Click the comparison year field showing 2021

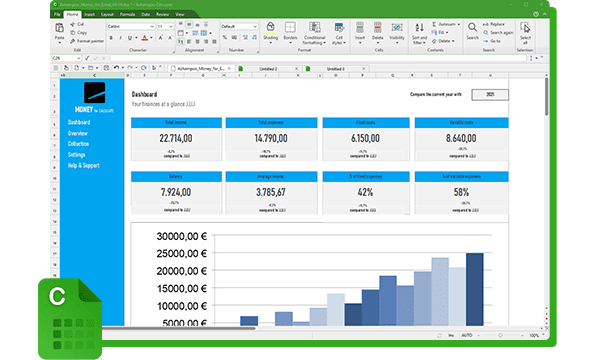(490, 94)
